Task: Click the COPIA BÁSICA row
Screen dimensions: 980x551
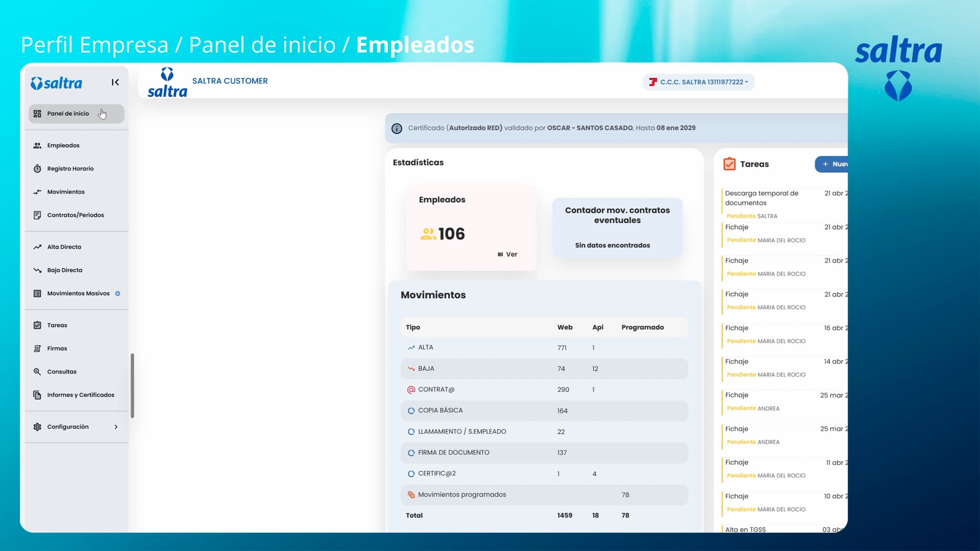Action: [544, 411]
